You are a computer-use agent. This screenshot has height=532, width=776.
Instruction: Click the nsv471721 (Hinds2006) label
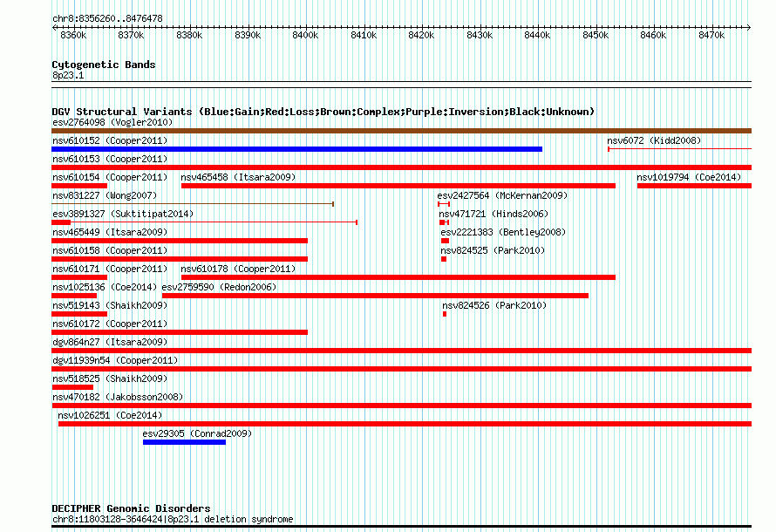click(x=494, y=214)
